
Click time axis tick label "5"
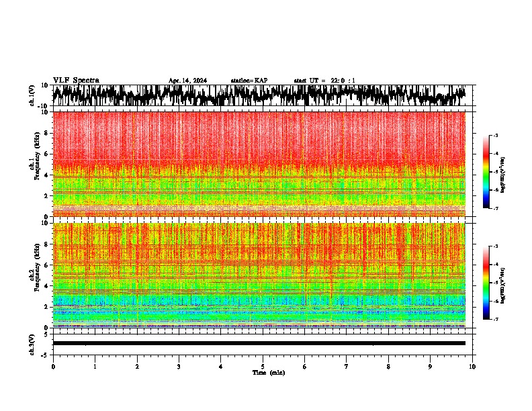coord(263,367)
